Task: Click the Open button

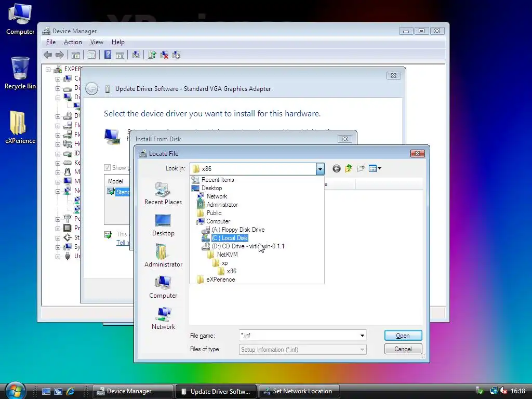Action: coord(403,336)
